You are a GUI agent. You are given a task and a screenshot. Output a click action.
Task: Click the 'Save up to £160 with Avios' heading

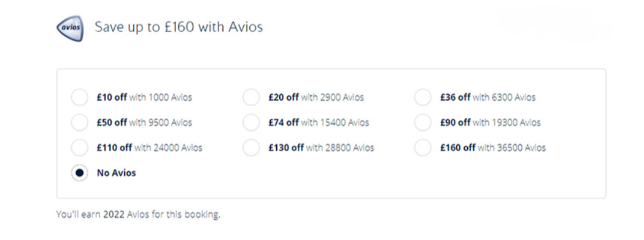(x=179, y=27)
